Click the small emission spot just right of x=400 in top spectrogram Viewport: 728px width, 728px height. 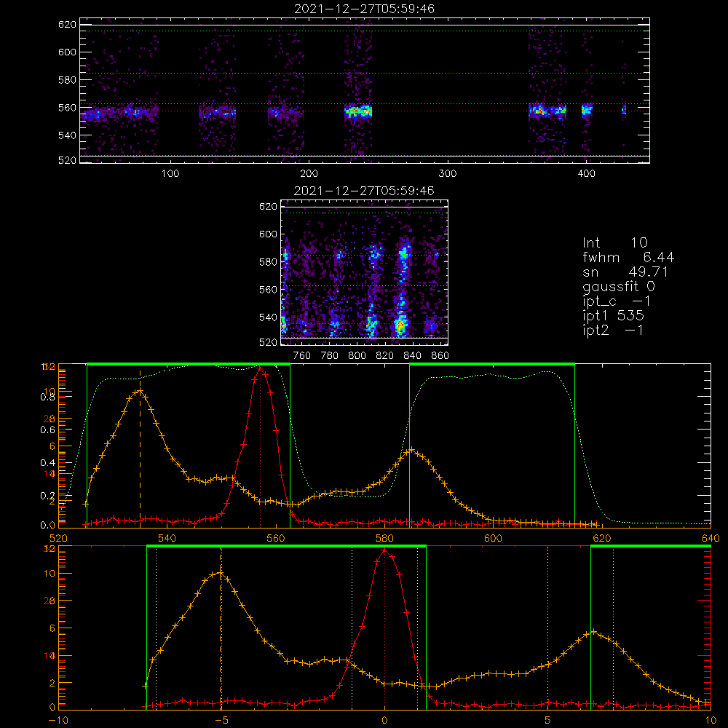[587, 110]
